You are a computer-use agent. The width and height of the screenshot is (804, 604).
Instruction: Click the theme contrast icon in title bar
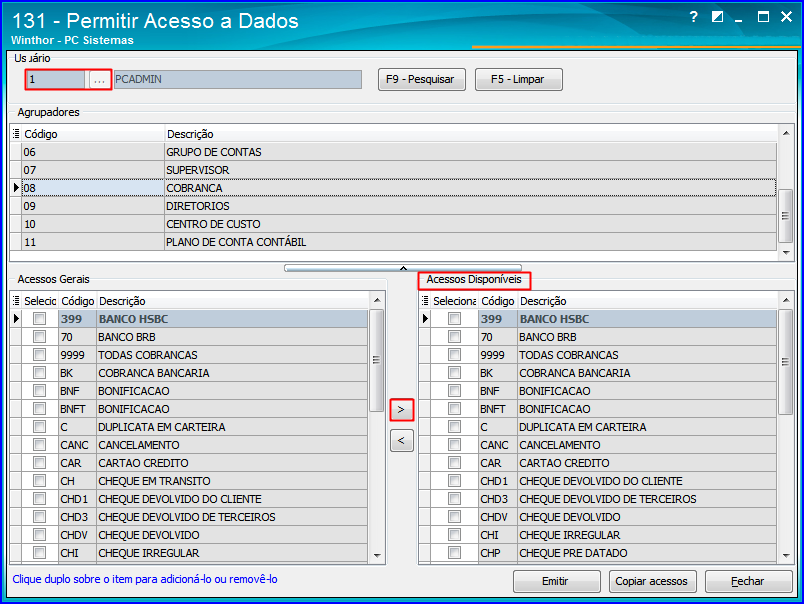[717, 17]
